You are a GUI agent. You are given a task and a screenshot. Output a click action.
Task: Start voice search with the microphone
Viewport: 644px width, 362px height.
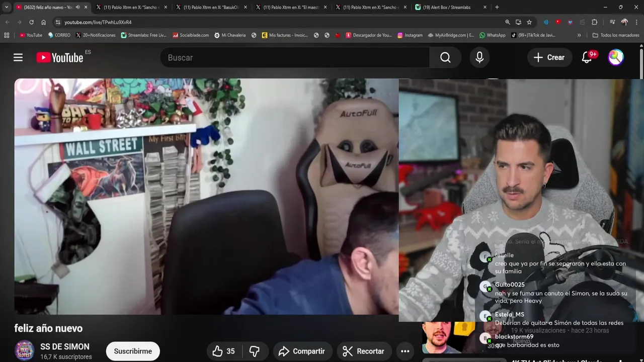point(479,57)
